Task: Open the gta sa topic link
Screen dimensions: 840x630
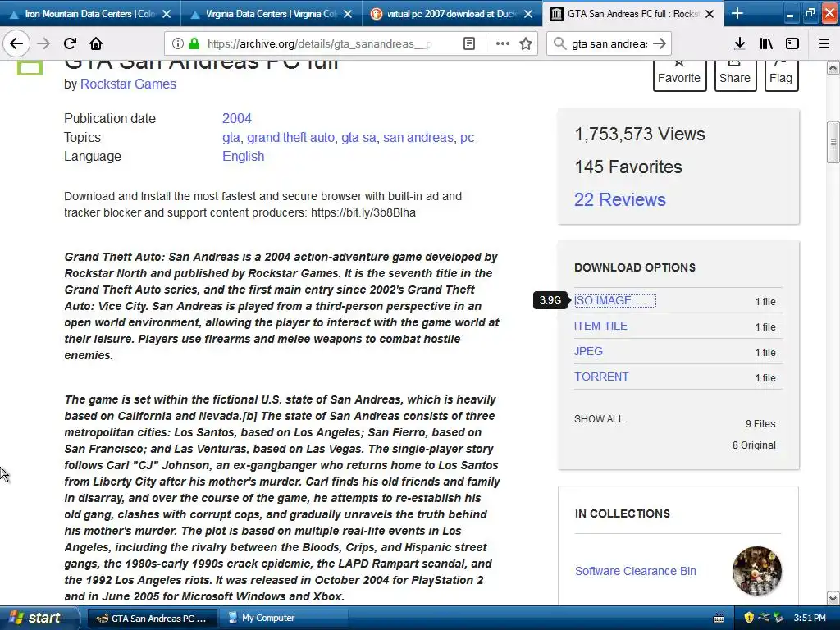Action: pyautogui.click(x=358, y=138)
